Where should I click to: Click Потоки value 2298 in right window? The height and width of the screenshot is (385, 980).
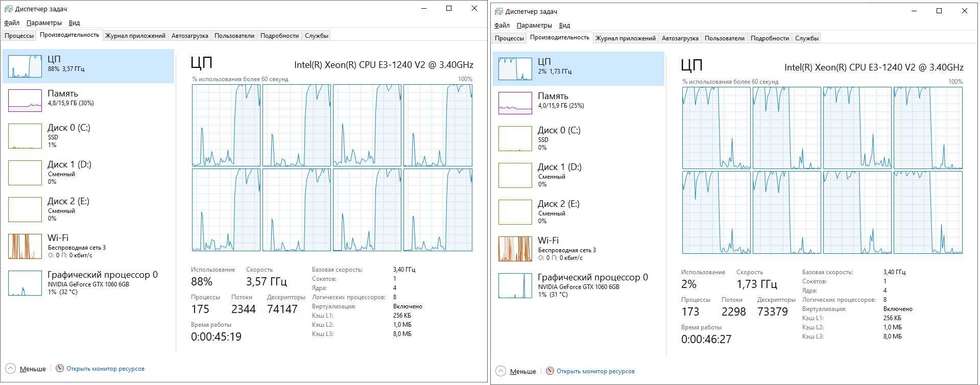pyautogui.click(x=734, y=311)
